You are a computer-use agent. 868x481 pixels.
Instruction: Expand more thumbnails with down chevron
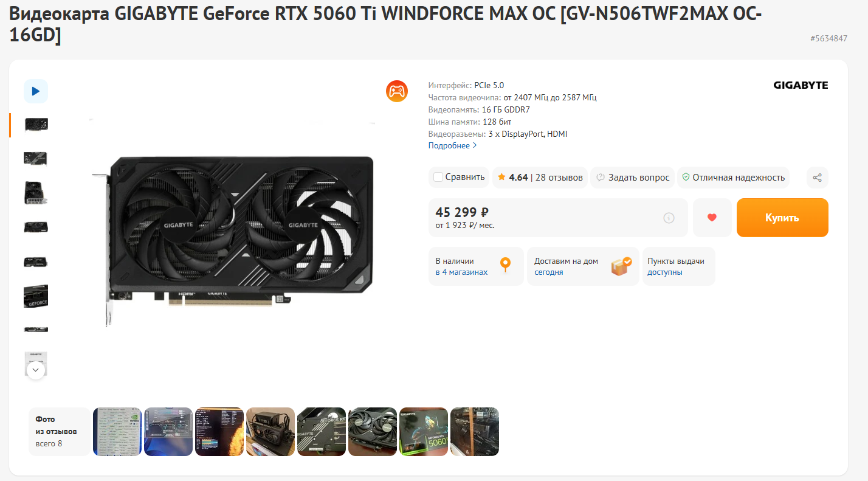(36, 370)
